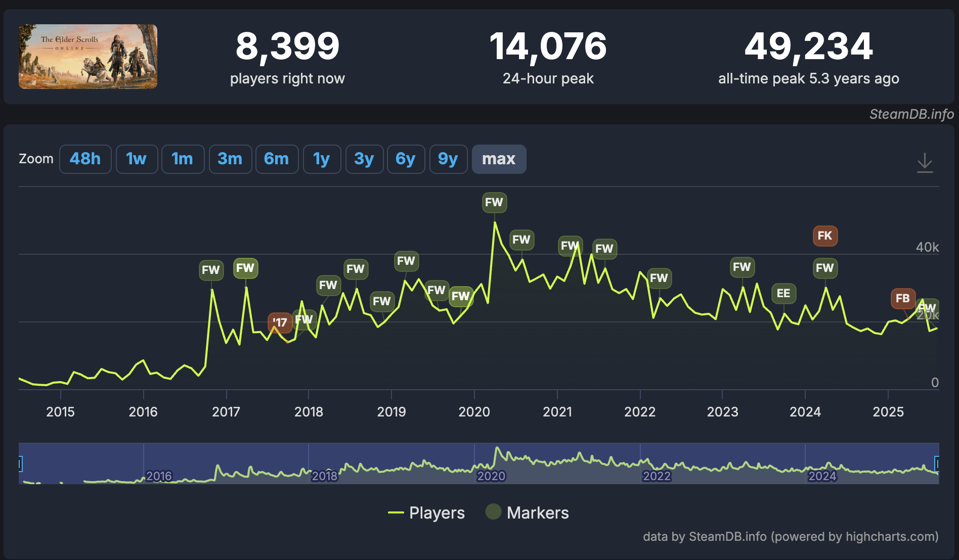959x560 pixels.
Task: Open the 'data by SteamDB.info' credits link
Action: pos(791,536)
